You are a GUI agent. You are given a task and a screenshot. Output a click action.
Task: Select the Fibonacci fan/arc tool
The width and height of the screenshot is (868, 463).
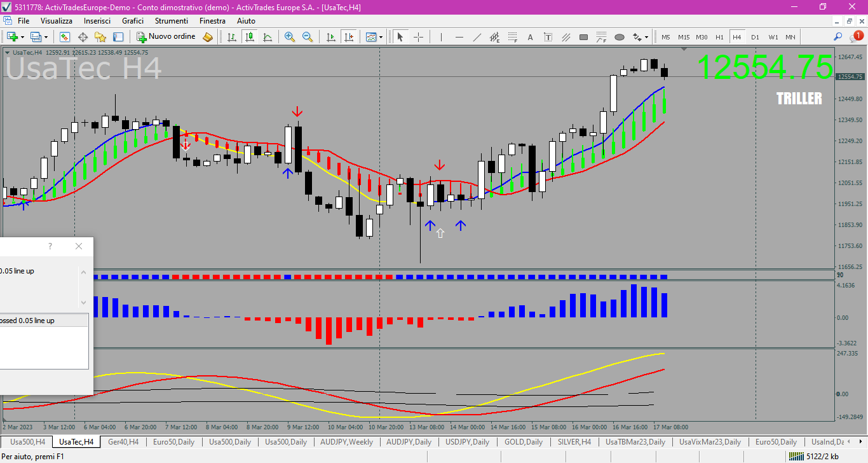(602, 37)
